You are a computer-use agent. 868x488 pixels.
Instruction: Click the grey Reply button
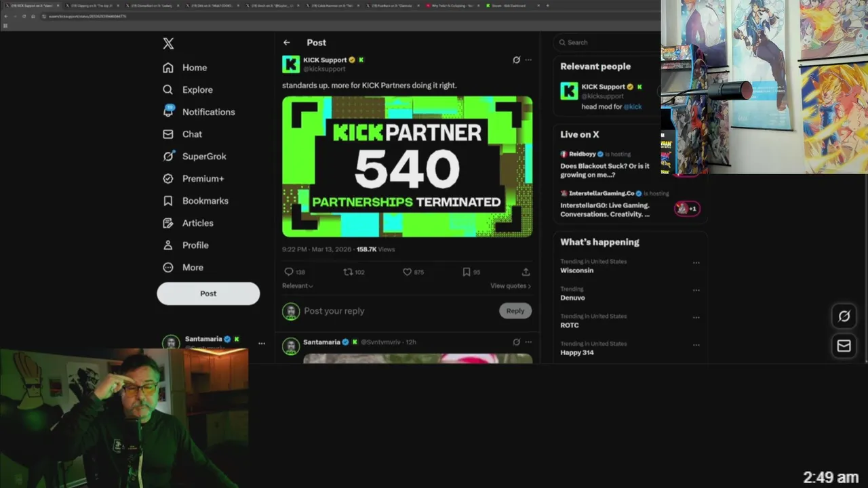pyautogui.click(x=515, y=311)
